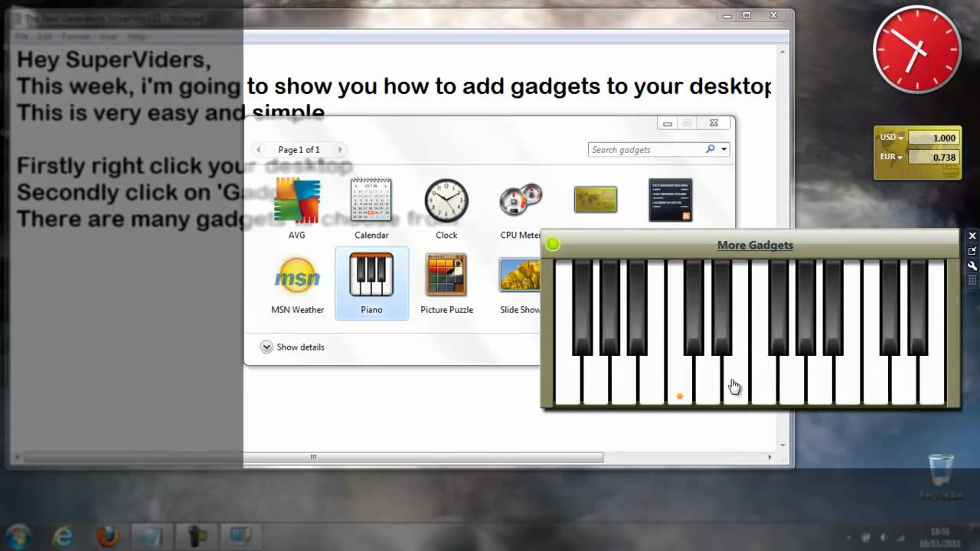Open the More Gadgets link

(x=755, y=245)
